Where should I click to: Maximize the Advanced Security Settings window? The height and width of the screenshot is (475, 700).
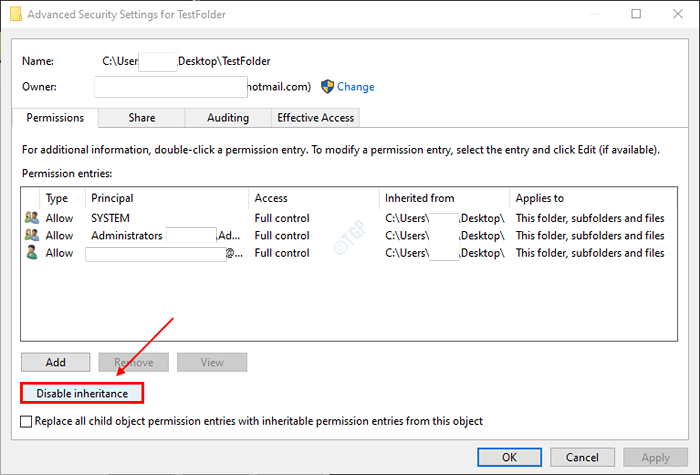pos(637,15)
